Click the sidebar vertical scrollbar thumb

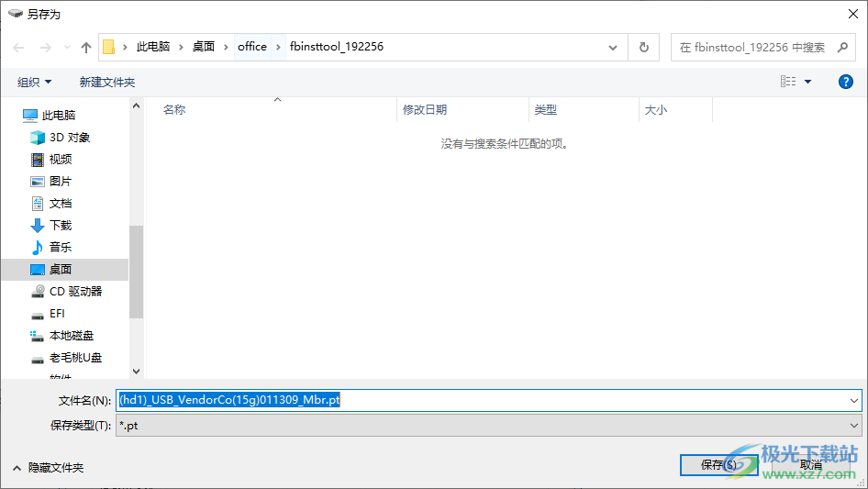[136, 272]
